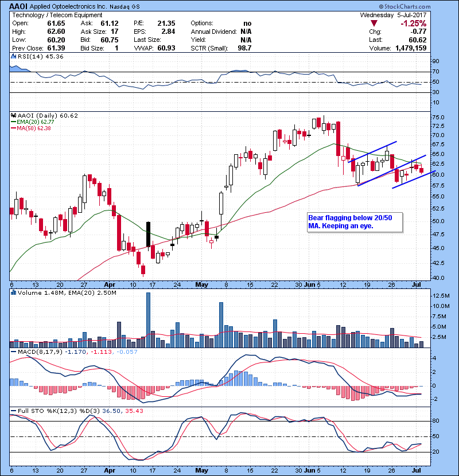
Task: Click the Nasdaq GS exchange label
Action: click(125, 7)
